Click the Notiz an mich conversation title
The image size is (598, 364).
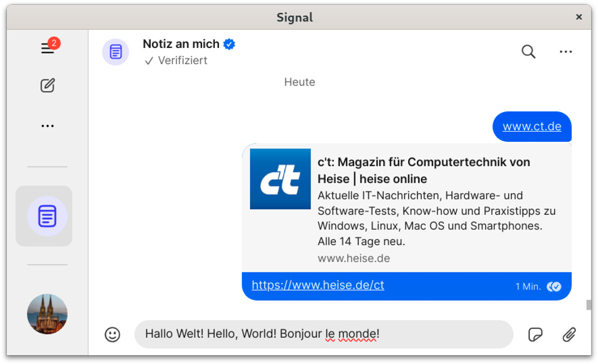point(181,44)
